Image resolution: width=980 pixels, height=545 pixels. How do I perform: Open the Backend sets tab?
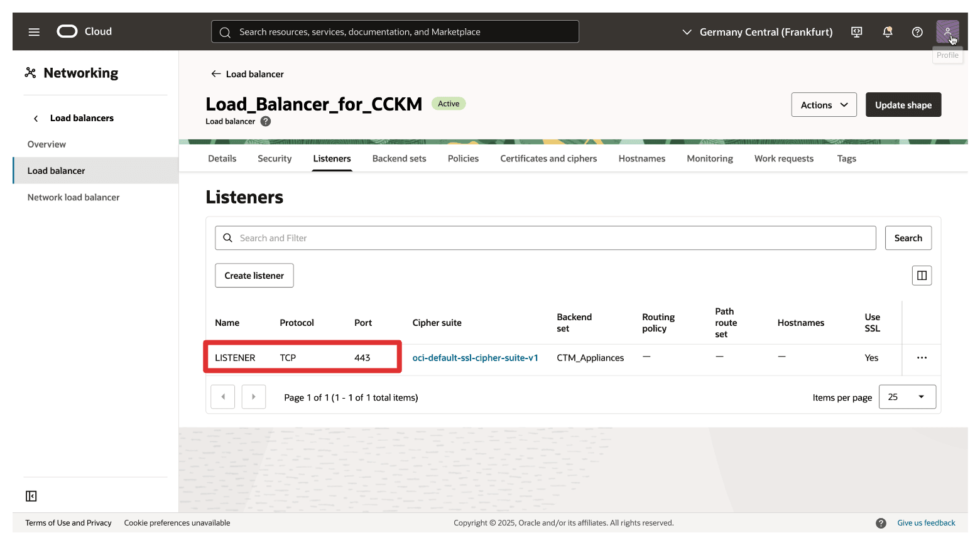[399, 158]
